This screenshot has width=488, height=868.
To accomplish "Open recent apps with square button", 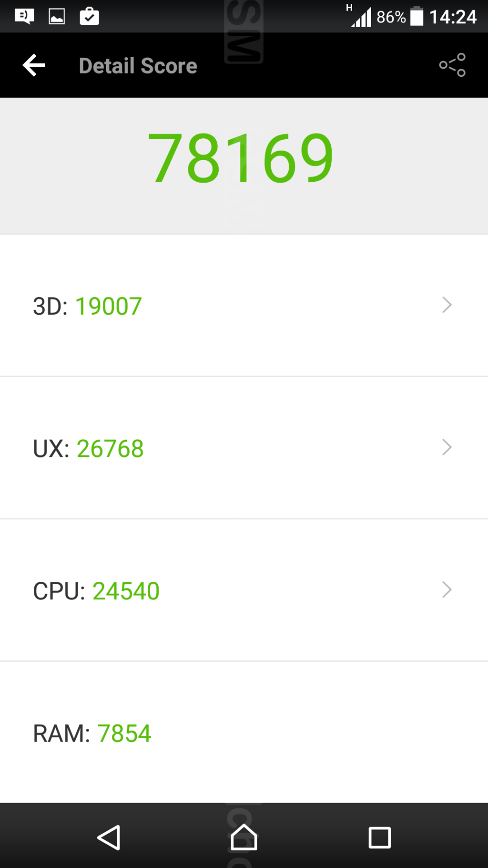I will [x=379, y=837].
